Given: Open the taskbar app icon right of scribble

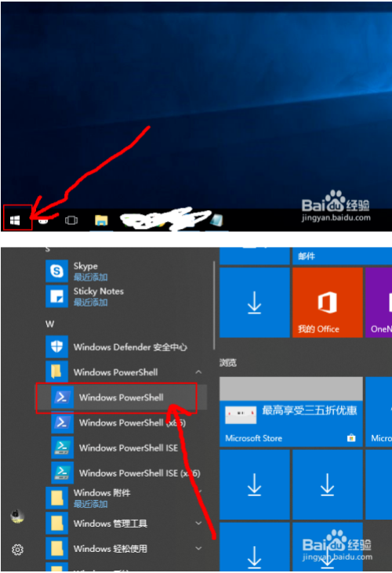Looking at the screenshot, I should click(x=216, y=220).
